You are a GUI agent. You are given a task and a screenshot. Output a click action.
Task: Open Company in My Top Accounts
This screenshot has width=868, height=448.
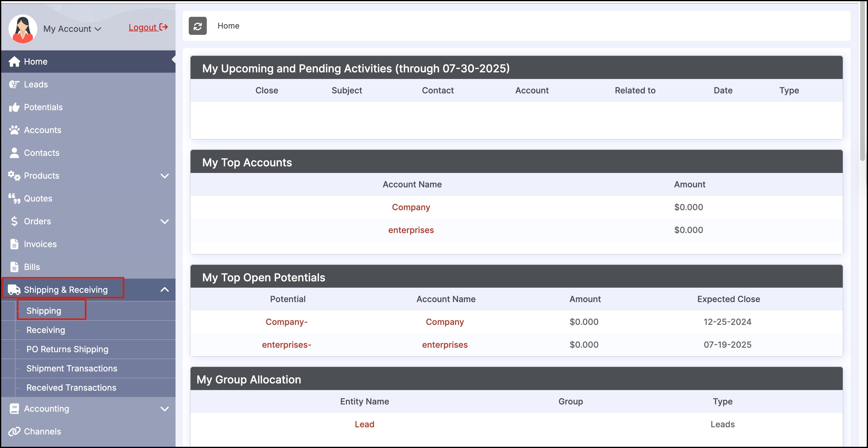[x=411, y=207]
